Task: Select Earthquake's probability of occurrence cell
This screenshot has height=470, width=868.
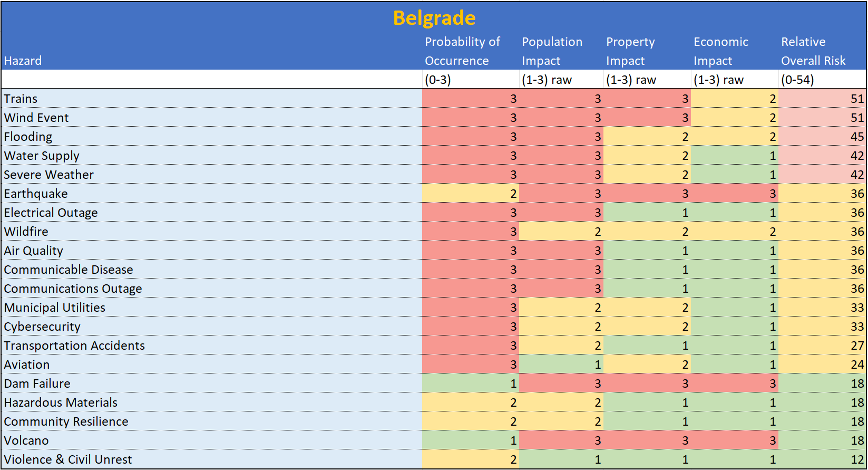Action: click(471, 194)
